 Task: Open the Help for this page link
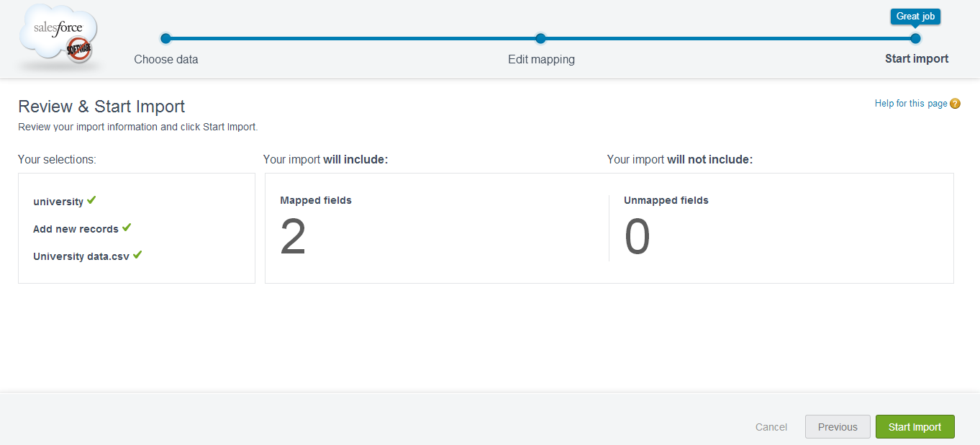pyautogui.click(x=911, y=104)
